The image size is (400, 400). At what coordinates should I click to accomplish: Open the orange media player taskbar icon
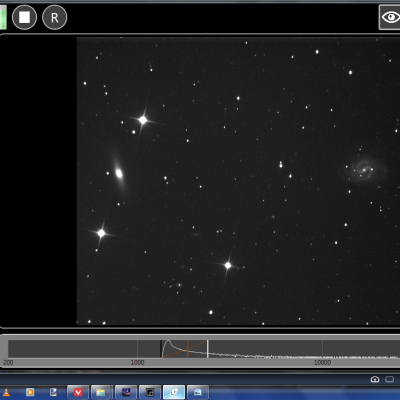(30, 392)
